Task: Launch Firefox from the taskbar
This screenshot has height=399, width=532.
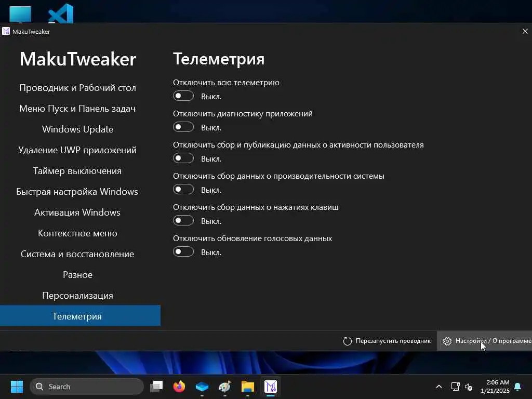Action: (179, 387)
